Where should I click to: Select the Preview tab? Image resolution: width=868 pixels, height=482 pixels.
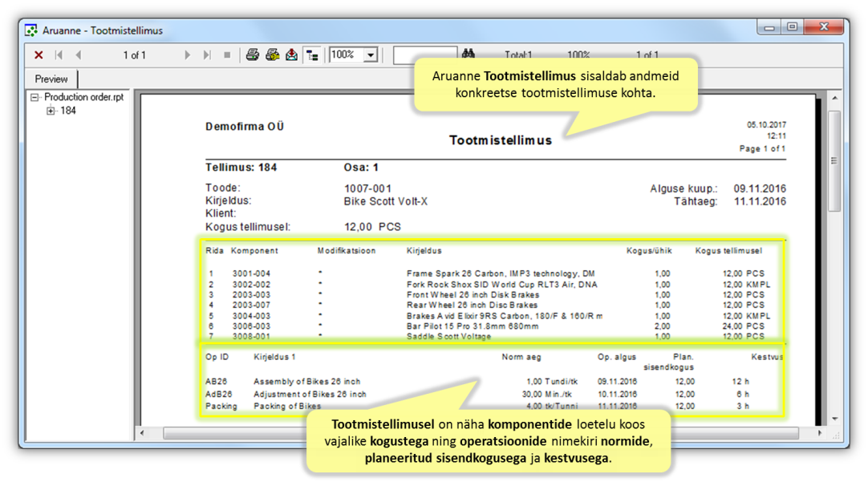pyautogui.click(x=51, y=79)
